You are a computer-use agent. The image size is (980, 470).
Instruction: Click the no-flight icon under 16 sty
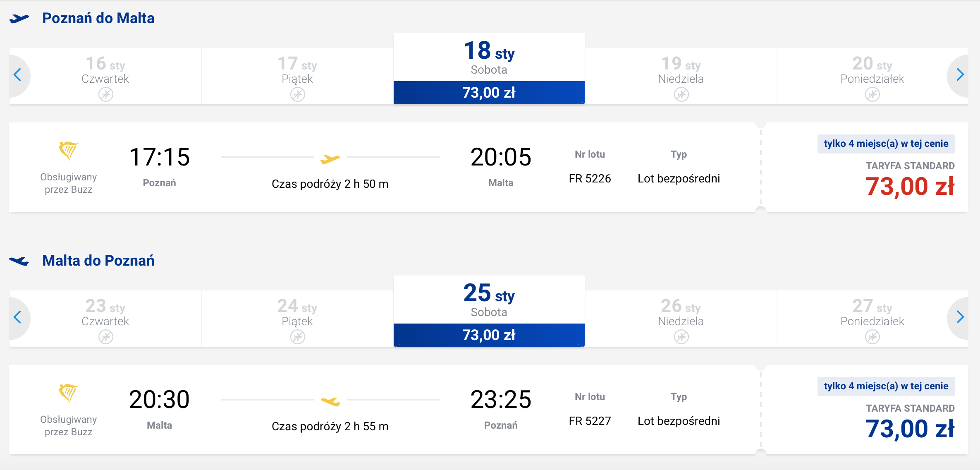point(106,95)
